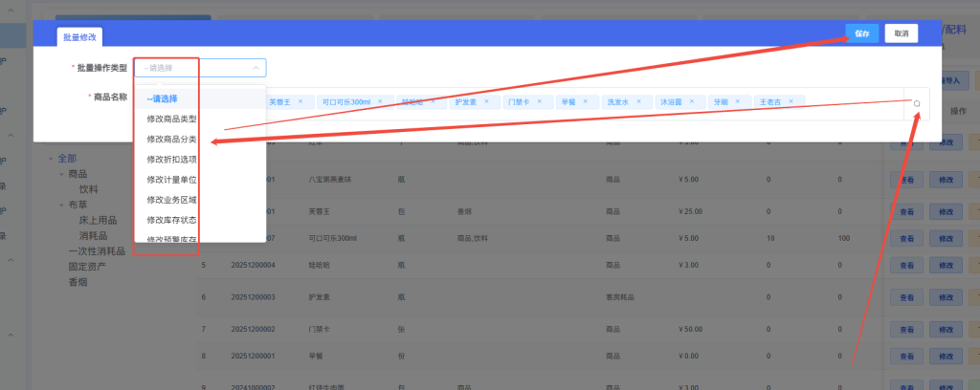
Task: Edit the 八宝粥燕麦味 row with 修改
Action: [x=946, y=181]
